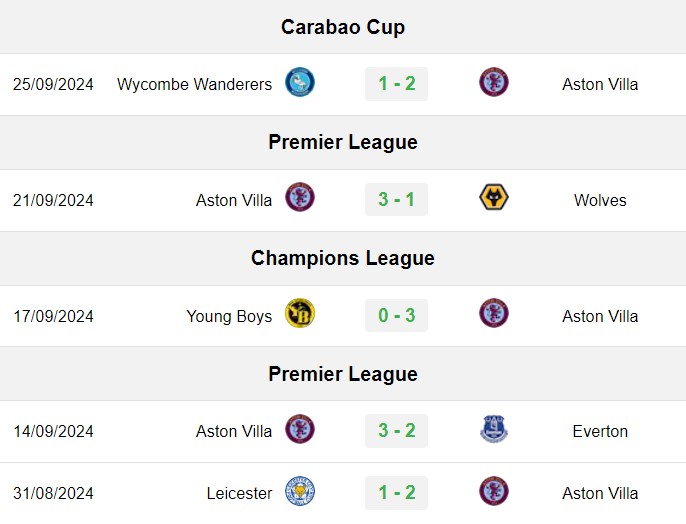Click Aston Villa crest in the Wolves match
Image resolution: width=686 pixels, height=524 pixels.
point(300,197)
